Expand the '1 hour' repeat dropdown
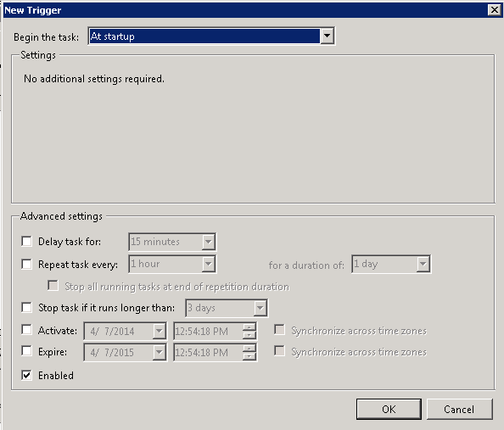This screenshot has width=504, height=430. tap(208, 264)
